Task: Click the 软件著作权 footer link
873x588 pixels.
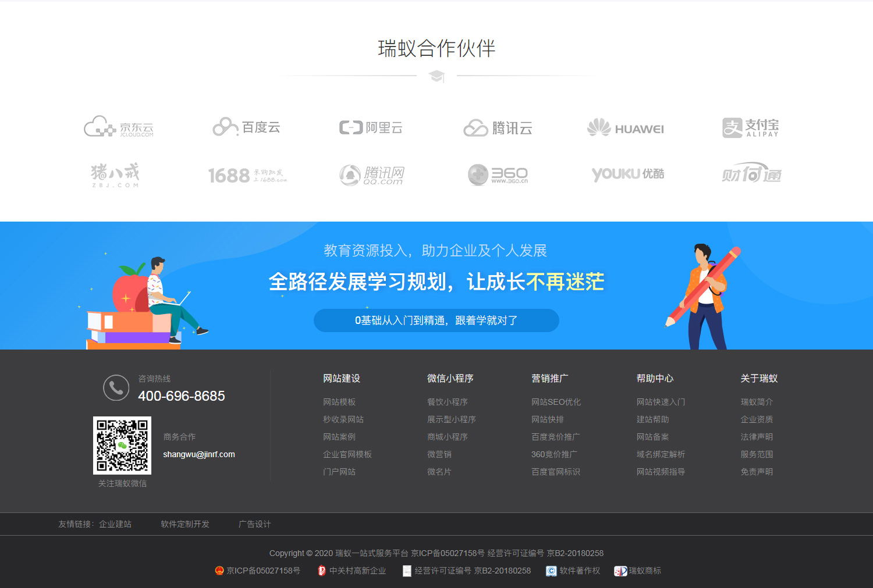Action: pyautogui.click(x=580, y=571)
